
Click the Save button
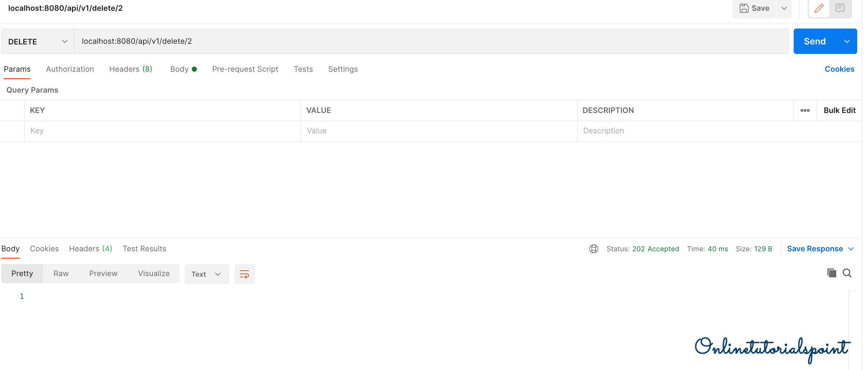(754, 8)
